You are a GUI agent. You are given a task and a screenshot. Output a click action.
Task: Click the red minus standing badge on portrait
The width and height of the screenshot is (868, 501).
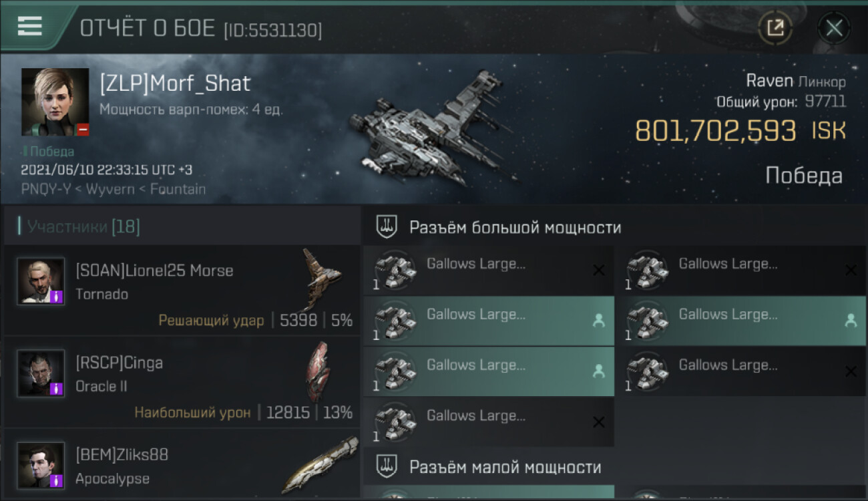[x=83, y=130]
